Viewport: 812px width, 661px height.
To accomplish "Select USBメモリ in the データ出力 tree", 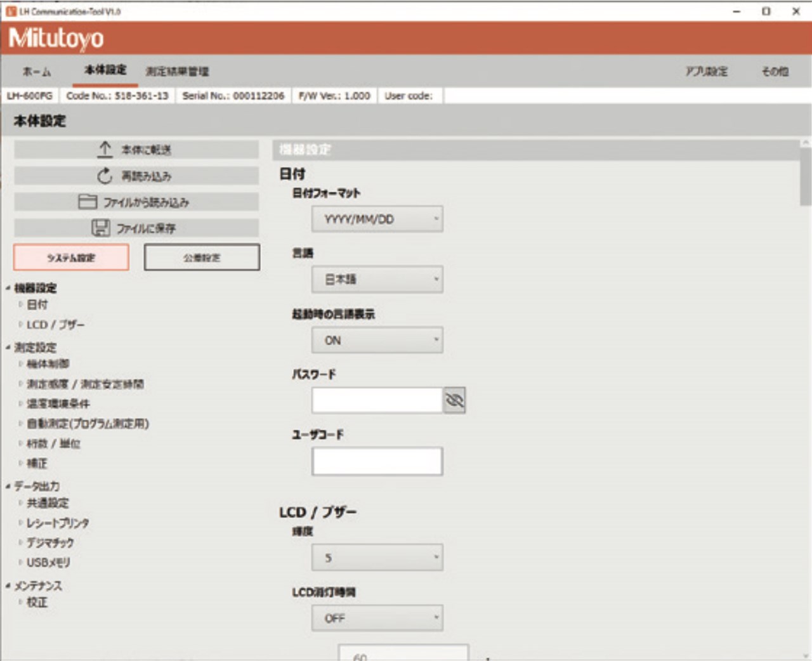I will click(48, 562).
